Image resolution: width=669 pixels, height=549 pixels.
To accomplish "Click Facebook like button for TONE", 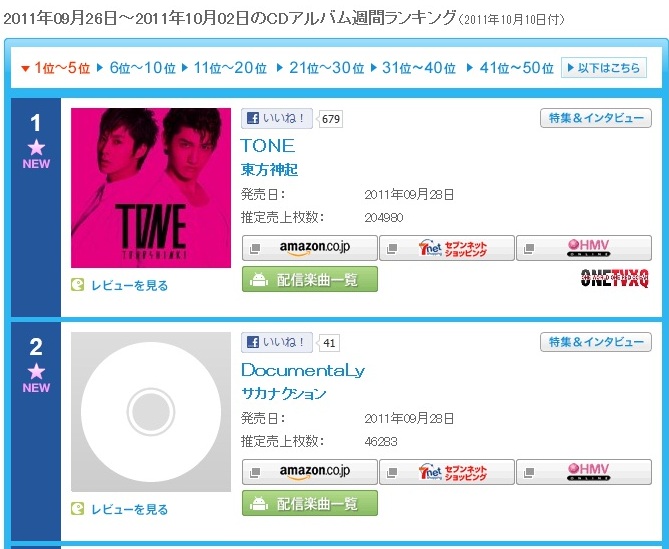I will (x=276, y=118).
